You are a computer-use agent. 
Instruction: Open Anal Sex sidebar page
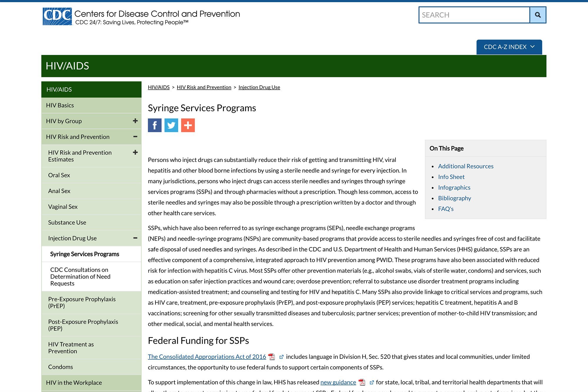91,191
